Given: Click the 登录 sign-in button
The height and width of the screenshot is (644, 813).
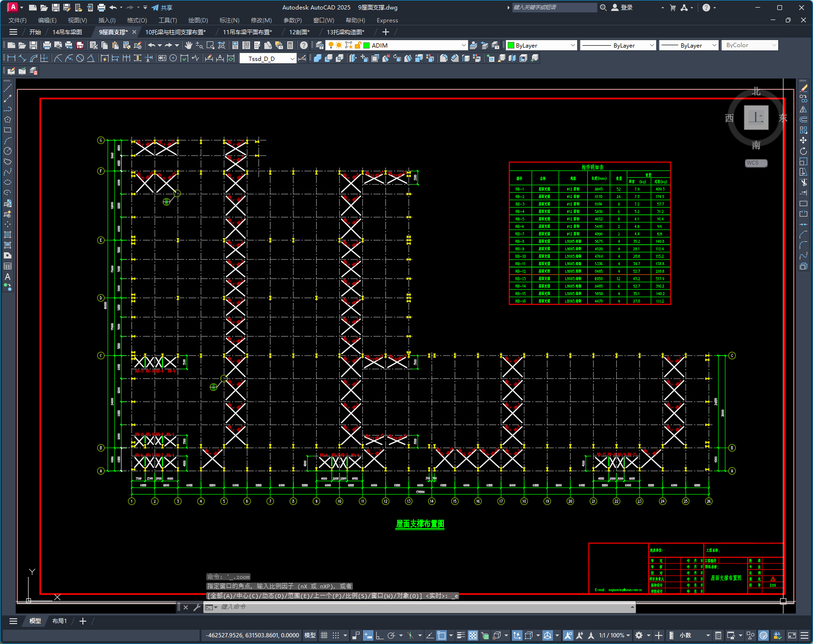Looking at the screenshot, I should 622,8.
